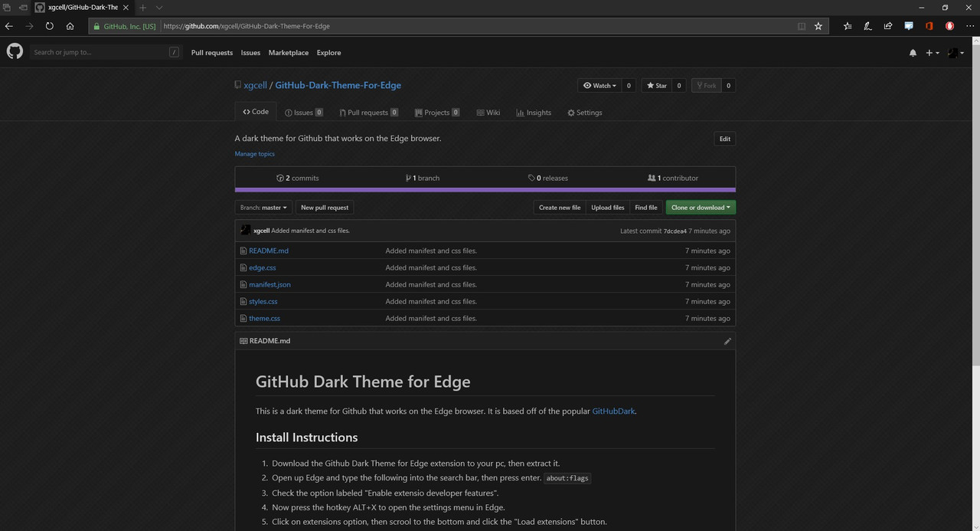View the 1 contributor
980x531 pixels.
pos(673,178)
